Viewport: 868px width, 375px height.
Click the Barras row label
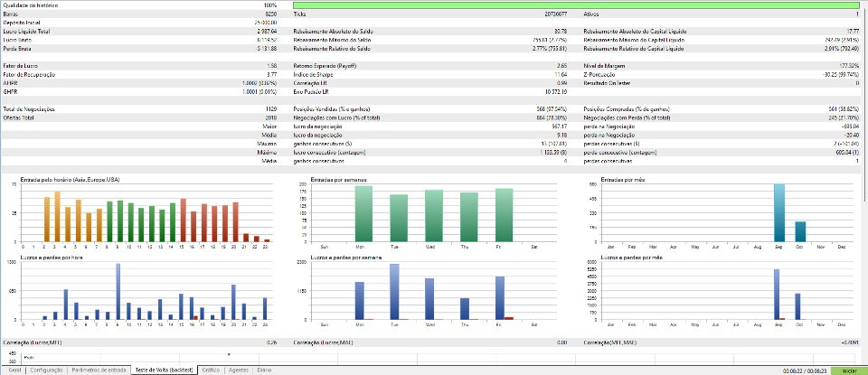pyautogui.click(x=10, y=14)
